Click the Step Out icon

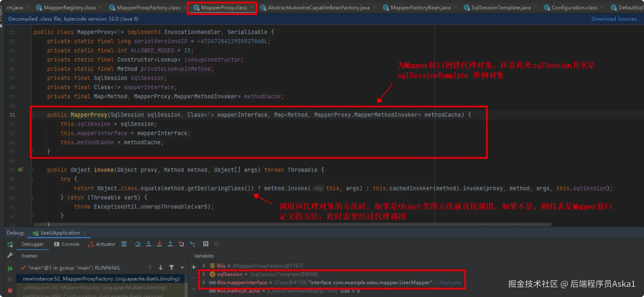170,244
